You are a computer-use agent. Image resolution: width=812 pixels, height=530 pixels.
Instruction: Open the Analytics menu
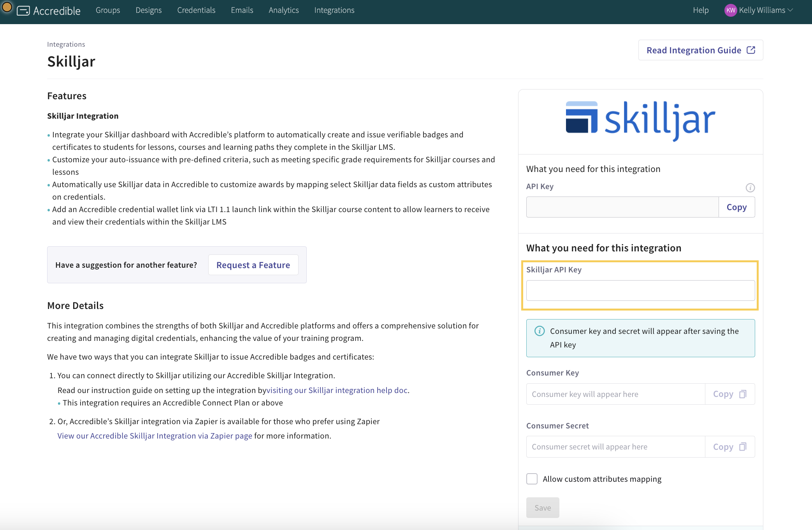[x=283, y=11]
